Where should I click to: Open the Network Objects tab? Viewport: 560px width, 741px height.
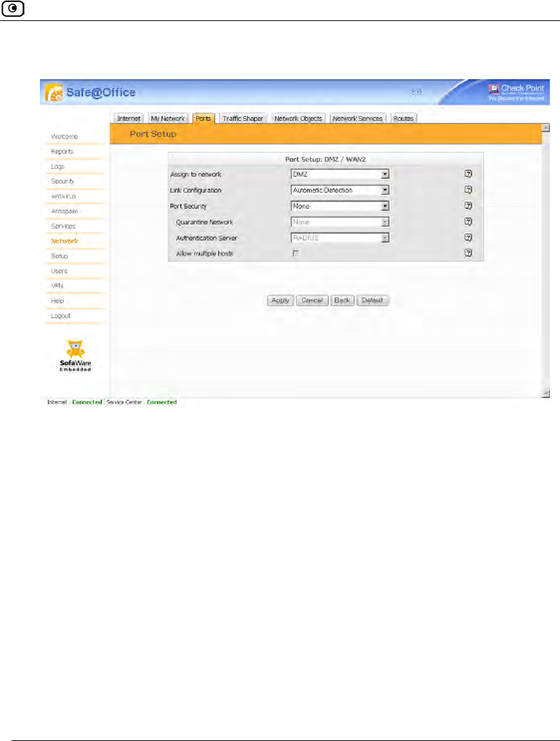pos(298,118)
